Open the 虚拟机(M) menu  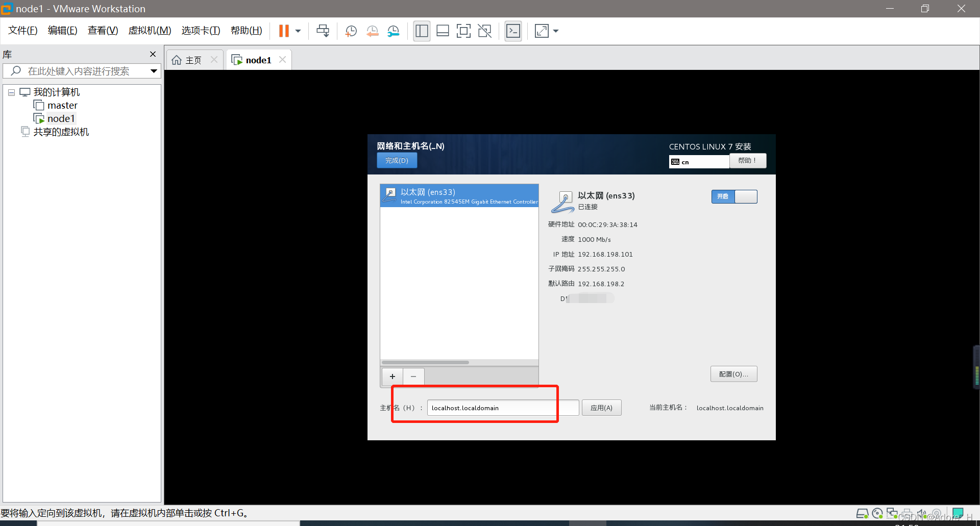tap(150, 31)
